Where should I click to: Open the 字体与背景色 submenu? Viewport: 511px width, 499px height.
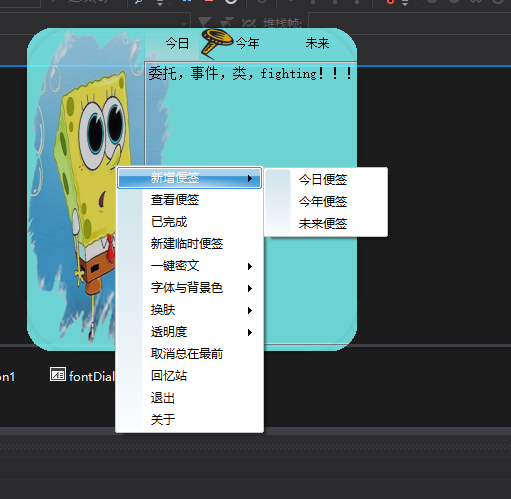[x=189, y=288]
